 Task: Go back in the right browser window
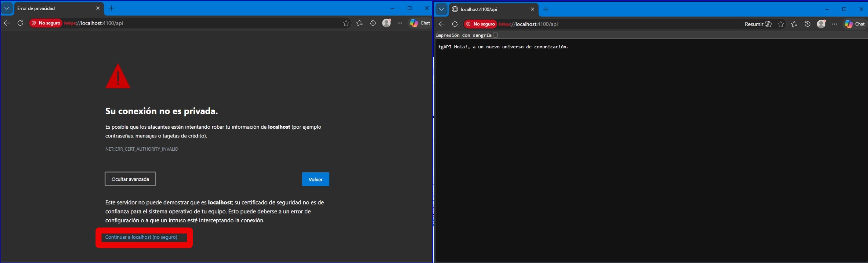point(441,24)
